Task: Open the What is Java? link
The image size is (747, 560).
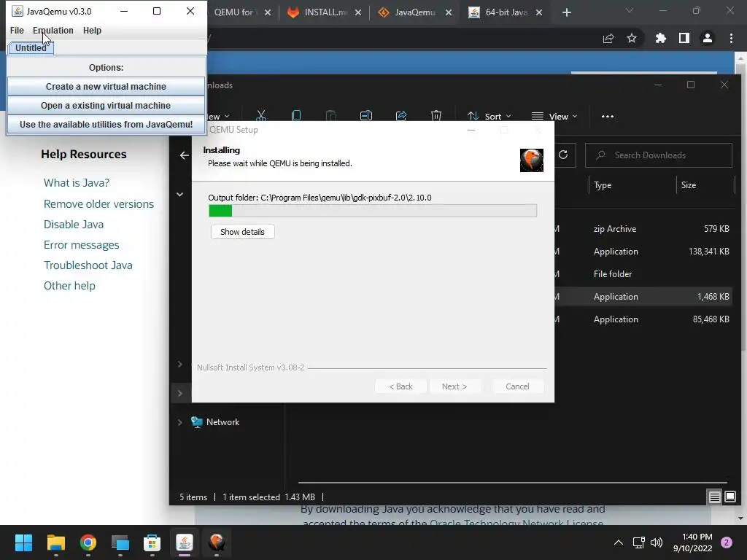Action: coord(77,183)
